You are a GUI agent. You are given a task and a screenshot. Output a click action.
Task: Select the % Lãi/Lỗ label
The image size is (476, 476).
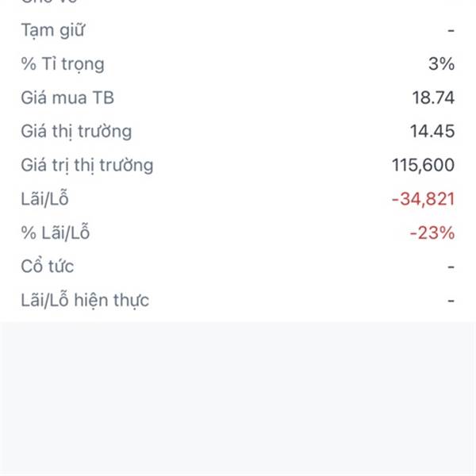(x=56, y=232)
